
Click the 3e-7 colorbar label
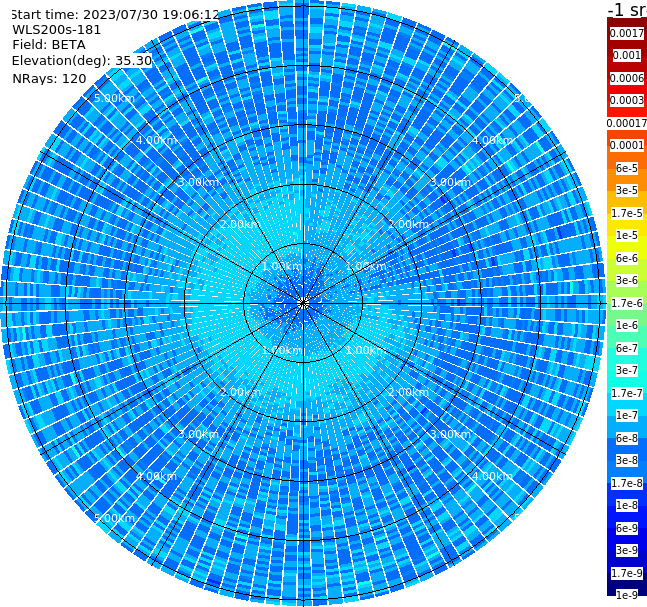coord(627,370)
